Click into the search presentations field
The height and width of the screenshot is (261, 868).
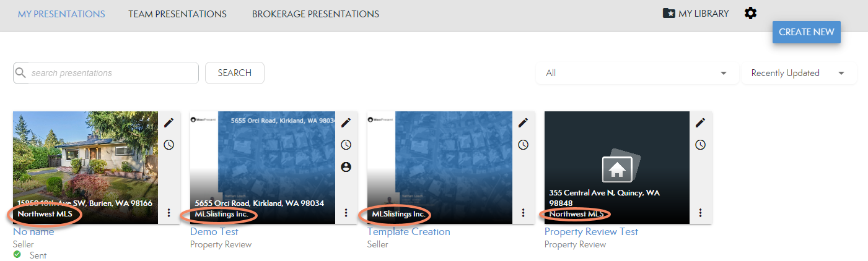112,73
